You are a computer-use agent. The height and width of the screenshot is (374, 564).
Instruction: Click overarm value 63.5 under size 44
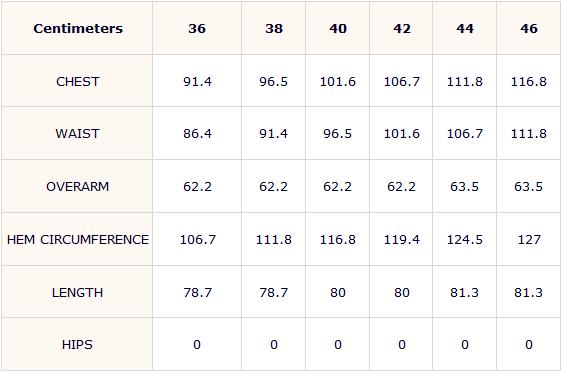tap(465, 187)
